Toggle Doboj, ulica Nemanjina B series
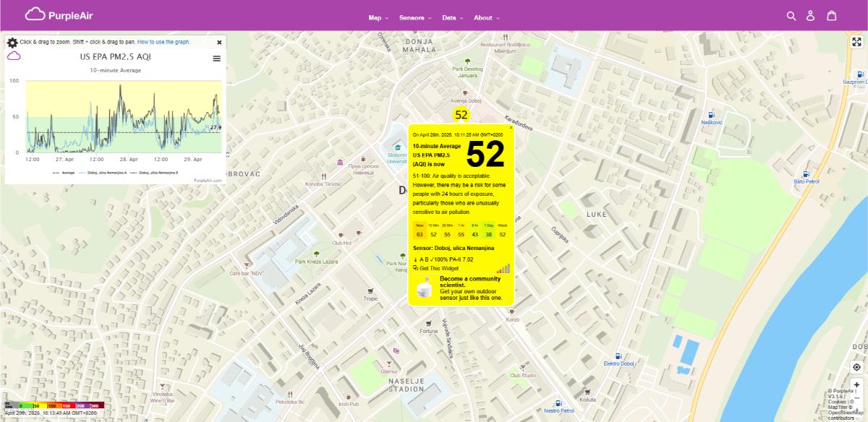This screenshot has height=422, width=868. [x=158, y=173]
